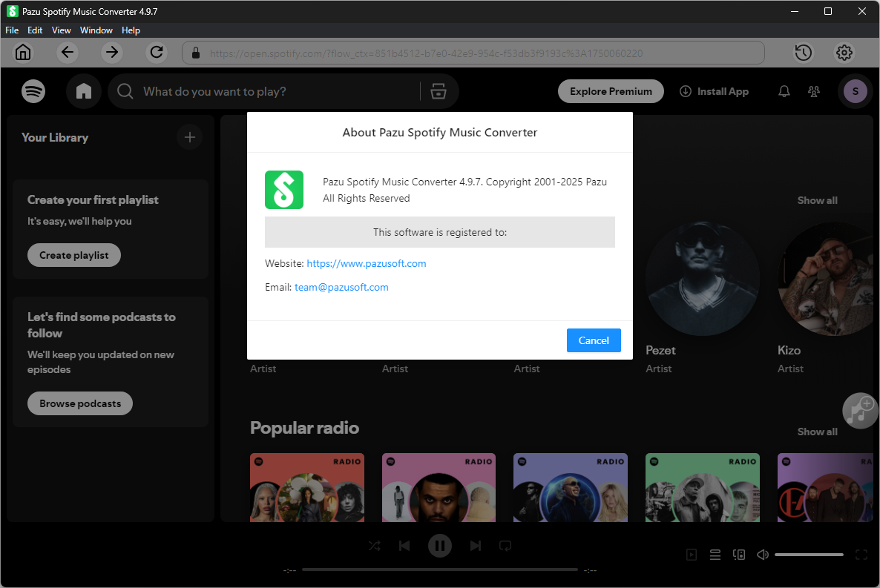Click the Kizo artist name
This screenshot has height=588, width=880.
[x=789, y=350]
